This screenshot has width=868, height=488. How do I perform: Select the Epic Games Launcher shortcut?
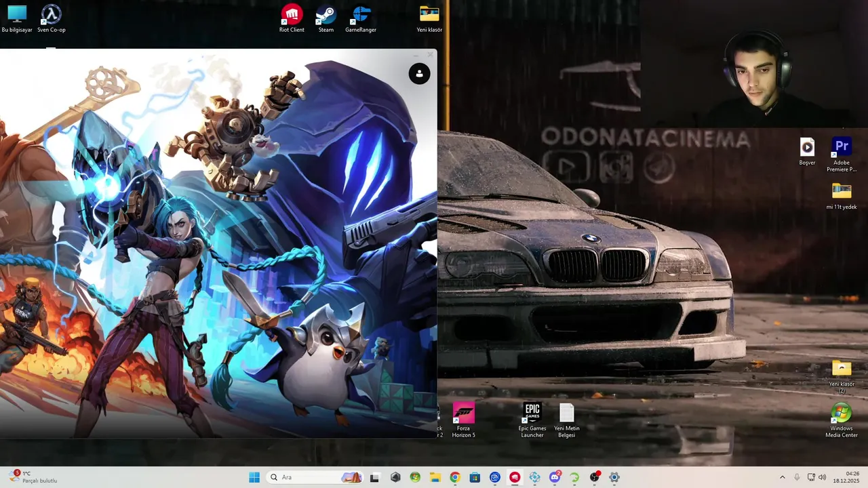(532, 420)
